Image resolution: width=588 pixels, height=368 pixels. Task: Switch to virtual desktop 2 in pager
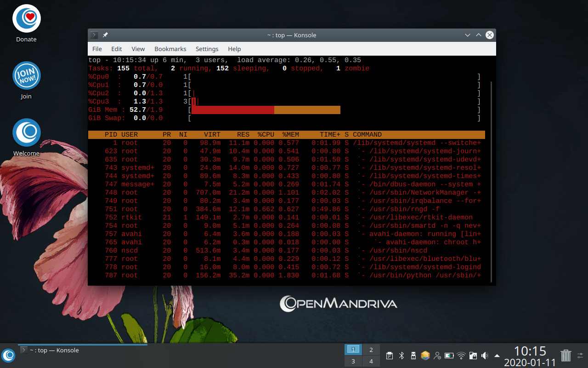371,350
